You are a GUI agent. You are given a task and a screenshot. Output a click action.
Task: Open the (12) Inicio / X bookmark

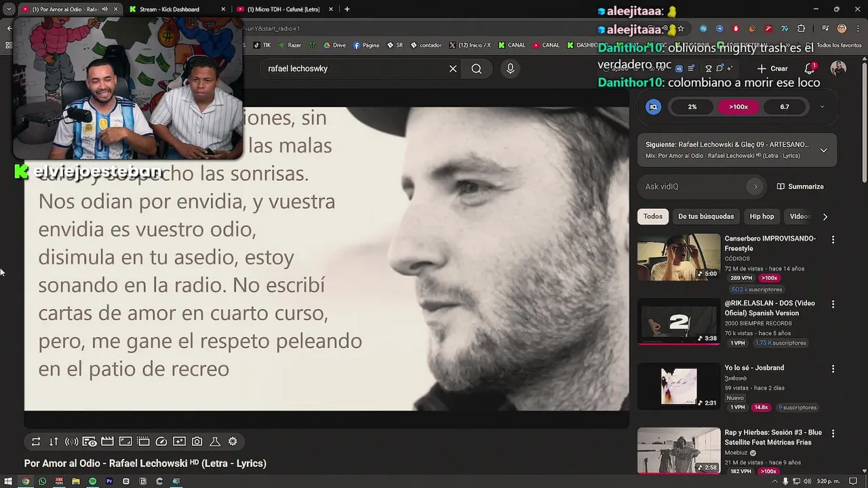tap(469, 45)
